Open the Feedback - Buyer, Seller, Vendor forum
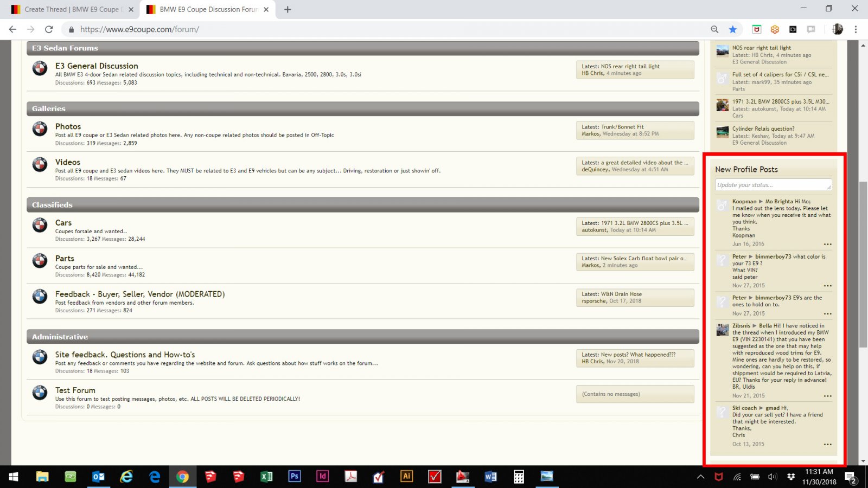Screen dimensions: 868x488 coord(139,294)
